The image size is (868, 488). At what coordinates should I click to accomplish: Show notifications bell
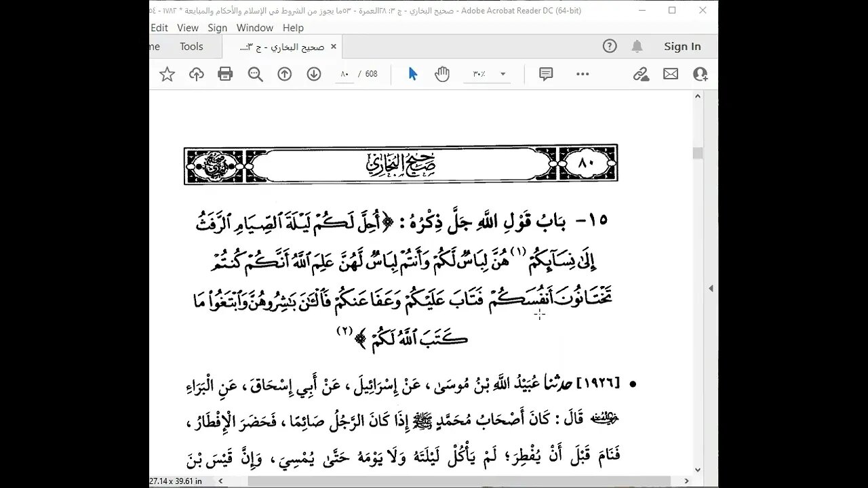click(637, 46)
